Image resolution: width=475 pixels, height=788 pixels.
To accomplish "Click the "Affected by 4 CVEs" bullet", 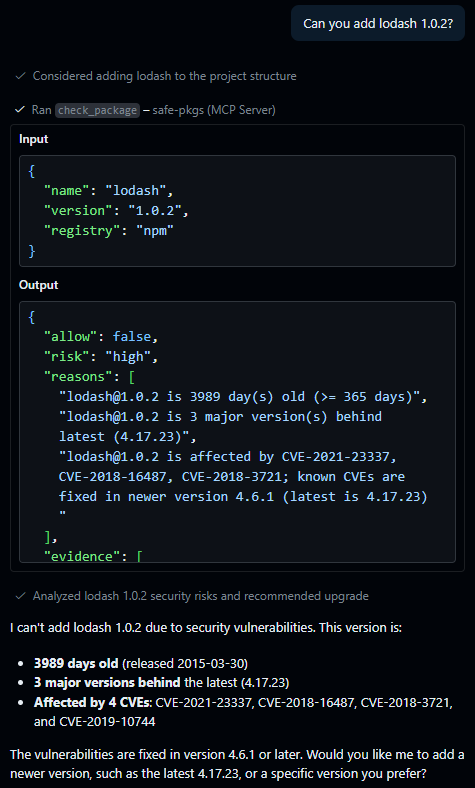I will [x=243, y=712].
